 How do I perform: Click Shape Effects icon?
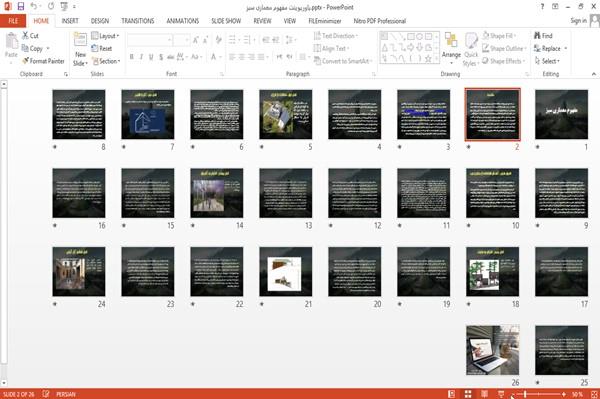[x=486, y=61]
